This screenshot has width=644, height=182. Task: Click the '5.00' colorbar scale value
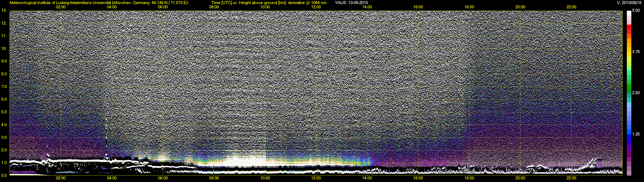pyautogui.click(x=636, y=11)
